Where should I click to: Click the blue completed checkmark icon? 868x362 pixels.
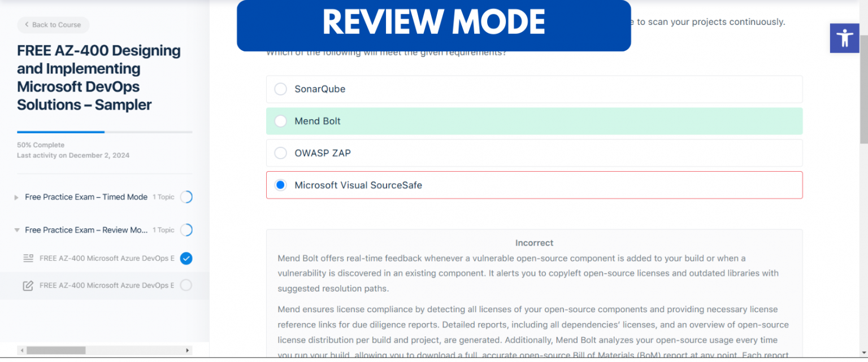(x=186, y=259)
